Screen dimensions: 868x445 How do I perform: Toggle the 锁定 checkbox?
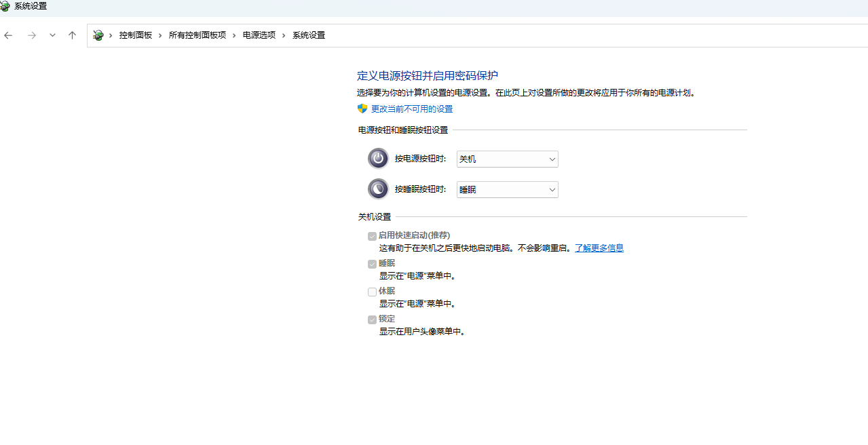point(372,320)
